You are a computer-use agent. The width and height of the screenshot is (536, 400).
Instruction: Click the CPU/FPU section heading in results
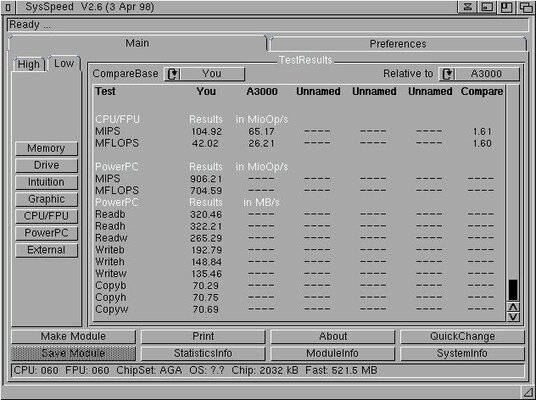click(117, 119)
